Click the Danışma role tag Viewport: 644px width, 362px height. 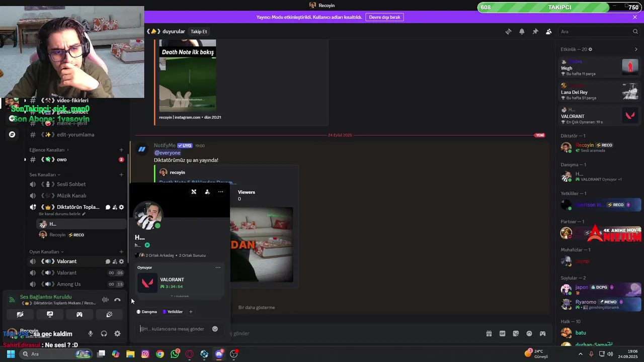147,312
